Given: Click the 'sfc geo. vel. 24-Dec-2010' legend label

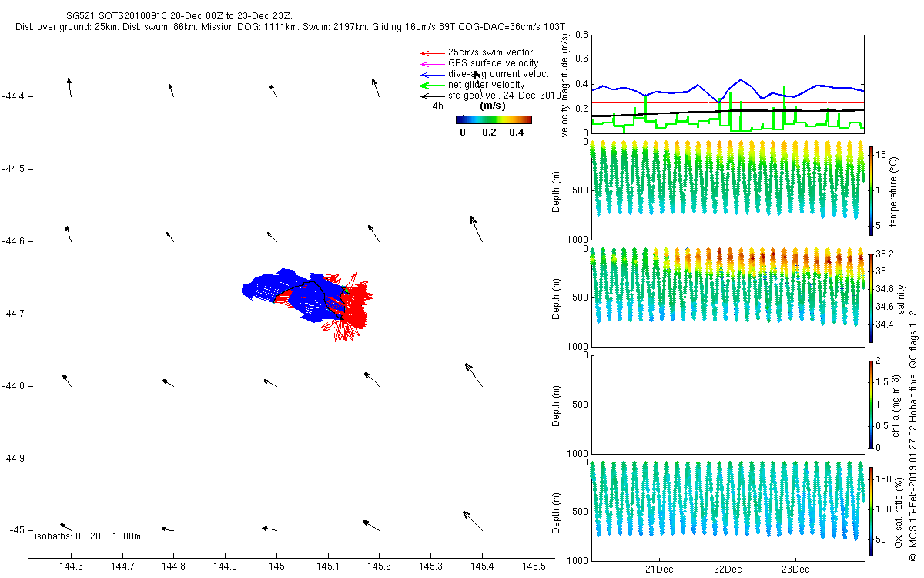Looking at the screenshot, I should [x=506, y=96].
